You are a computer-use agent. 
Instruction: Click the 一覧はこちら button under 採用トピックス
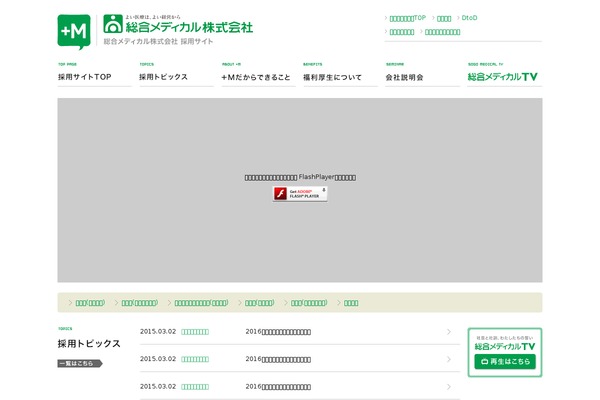80,363
